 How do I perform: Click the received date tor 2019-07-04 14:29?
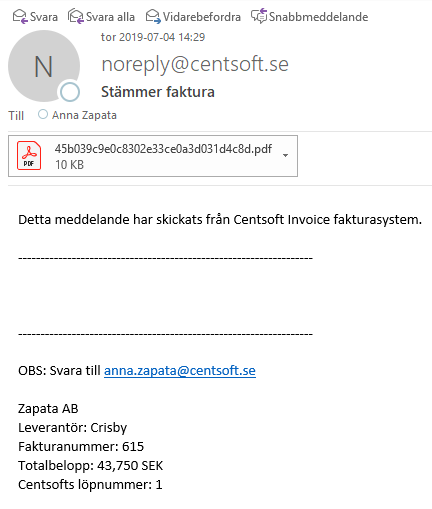pyautogui.click(x=153, y=37)
